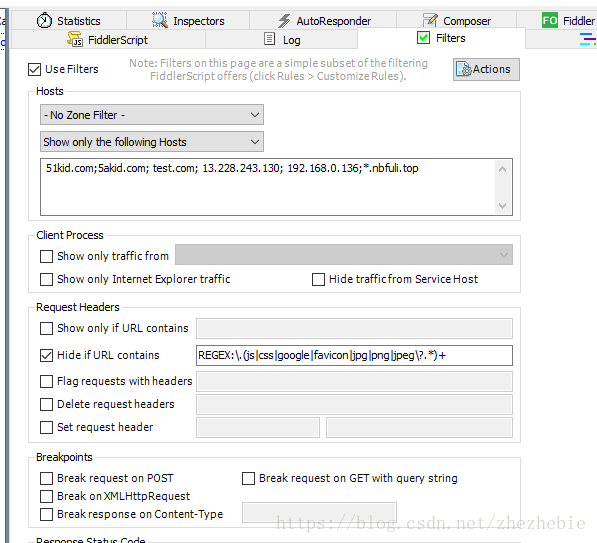597x543 pixels.
Task: Open the AutoResponder tab
Action: click(323, 21)
